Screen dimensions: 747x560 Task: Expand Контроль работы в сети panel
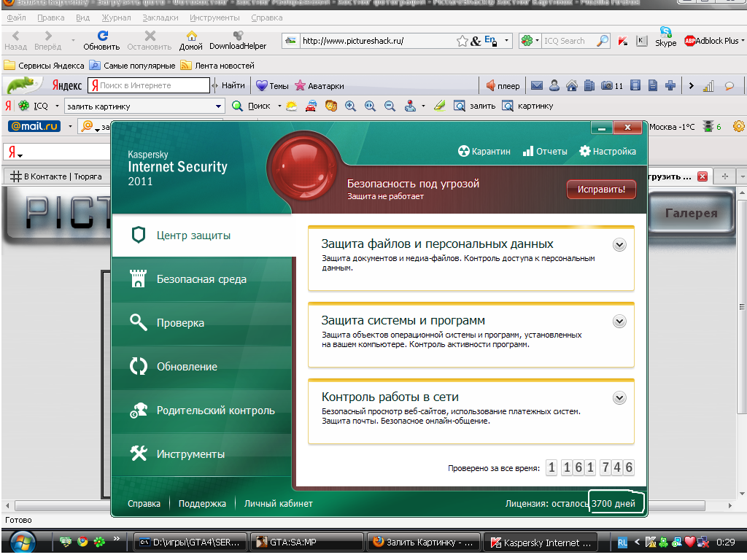pos(619,397)
